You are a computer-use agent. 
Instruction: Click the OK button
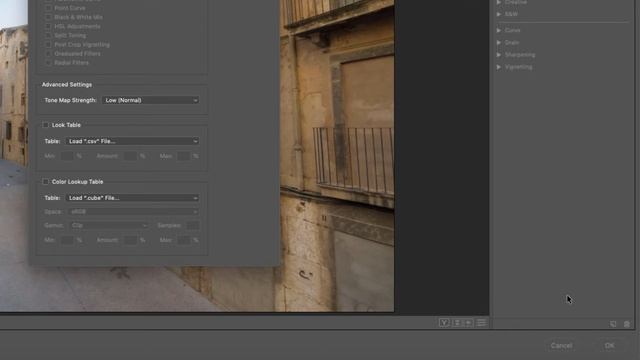tap(609, 346)
